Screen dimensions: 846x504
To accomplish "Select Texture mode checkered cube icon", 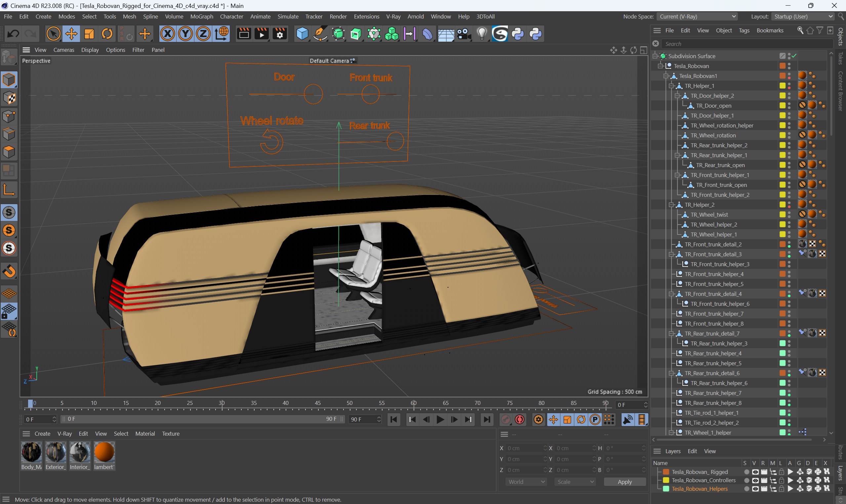I will click(x=9, y=98).
